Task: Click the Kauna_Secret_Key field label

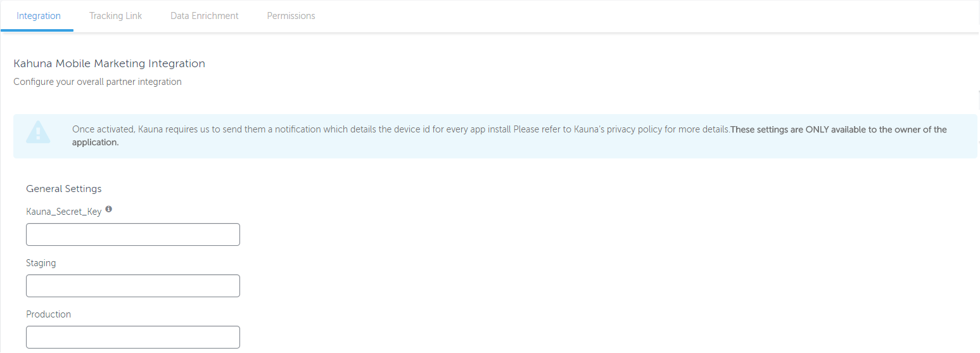Action: pos(63,212)
